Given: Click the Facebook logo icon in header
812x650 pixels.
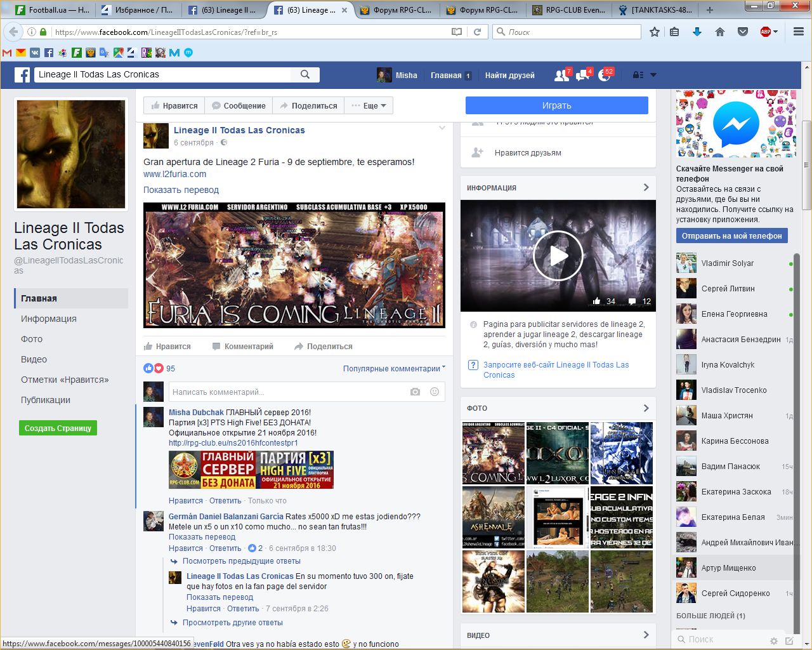Looking at the screenshot, I should [22, 75].
